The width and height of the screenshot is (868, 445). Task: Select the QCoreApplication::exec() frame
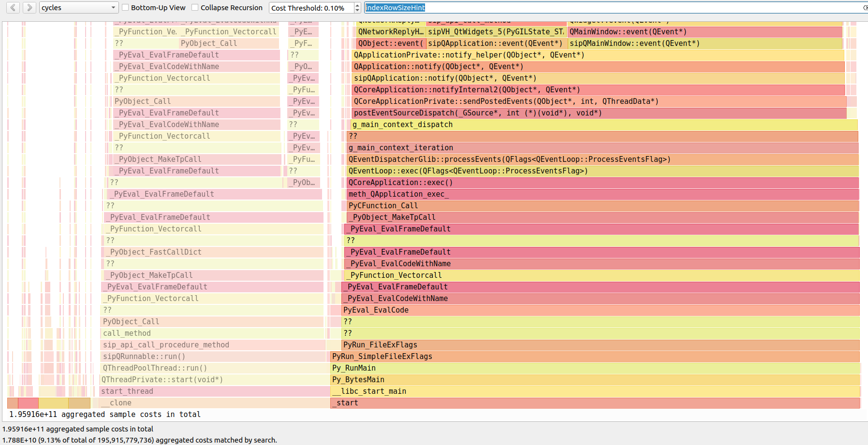coord(603,183)
